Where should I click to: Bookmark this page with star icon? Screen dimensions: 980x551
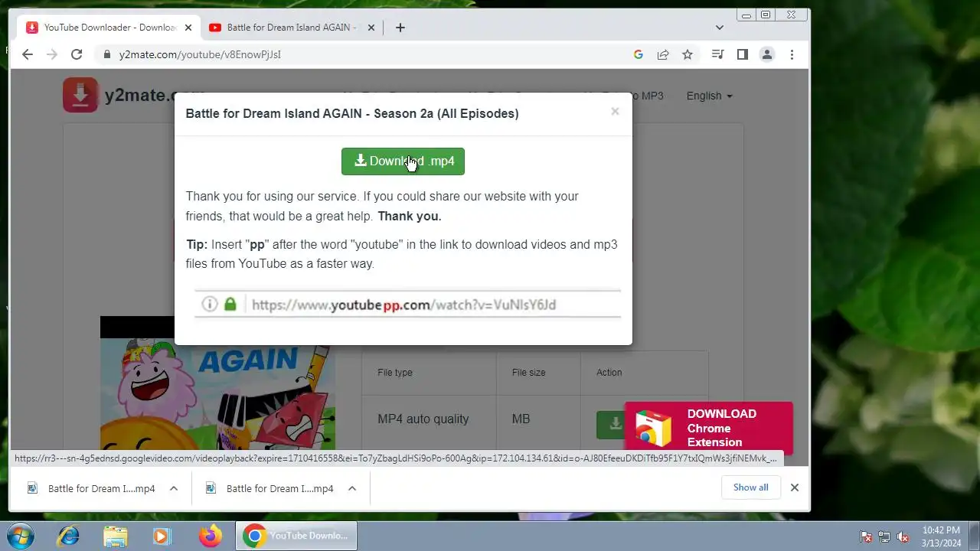tap(688, 54)
